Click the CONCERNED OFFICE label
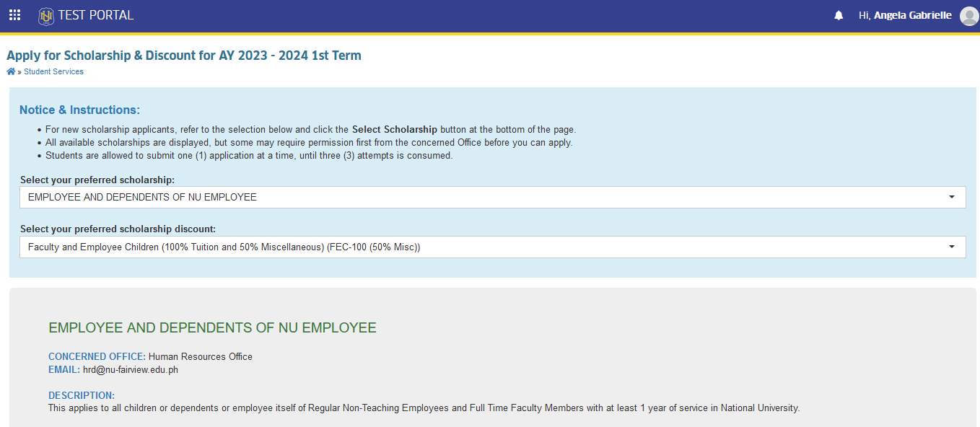Image resolution: width=980 pixels, height=427 pixels. pyautogui.click(x=97, y=356)
